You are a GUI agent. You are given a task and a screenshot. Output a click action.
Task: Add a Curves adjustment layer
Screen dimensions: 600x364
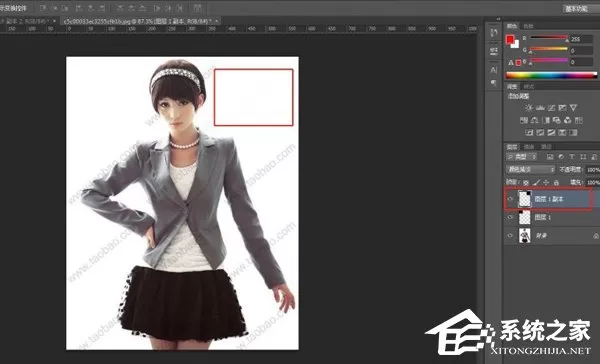pos(551,108)
